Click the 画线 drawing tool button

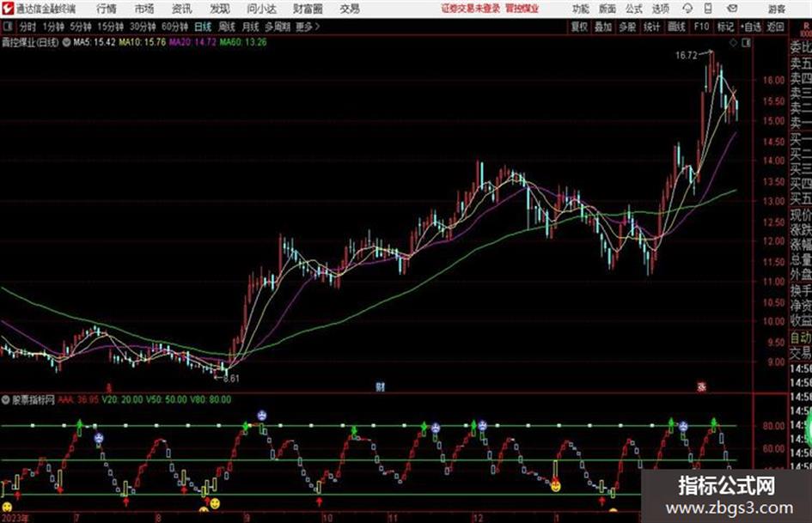tap(676, 27)
